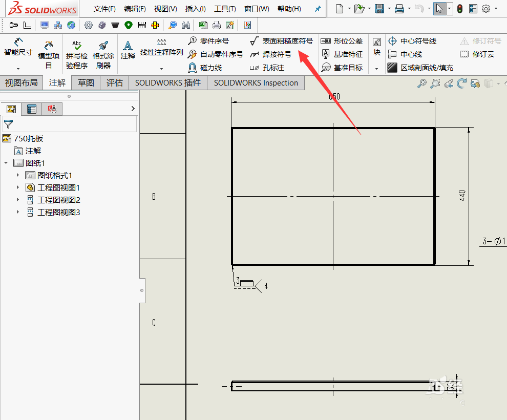Open dropdown arrow next to Save icon
This screenshot has width=507, height=420.
coord(389,9)
